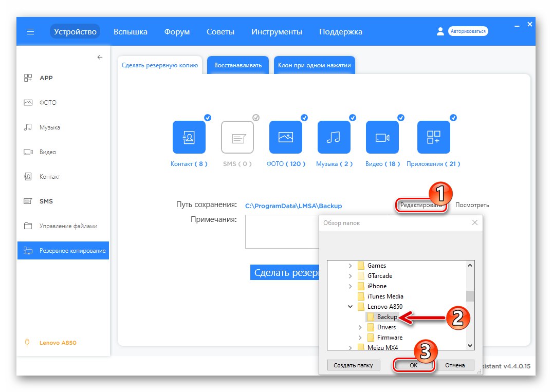Screen dimensions: 552x392
Task: Click the folder tree scrollbar thumb
Action: point(470,296)
